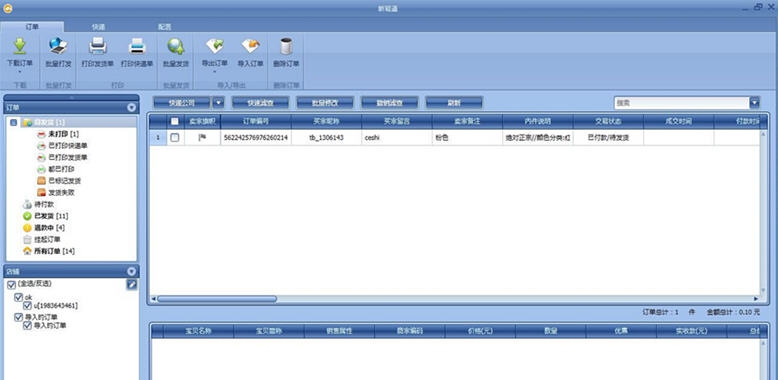Collapse the 订单 panel with its round arrow
The image size is (778, 380).
(x=131, y=107)
